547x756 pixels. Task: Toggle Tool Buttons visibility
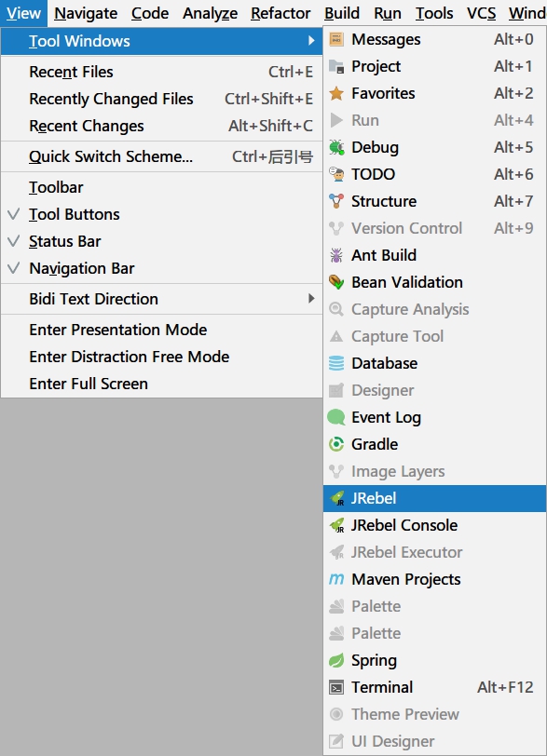tap(161, 214)
